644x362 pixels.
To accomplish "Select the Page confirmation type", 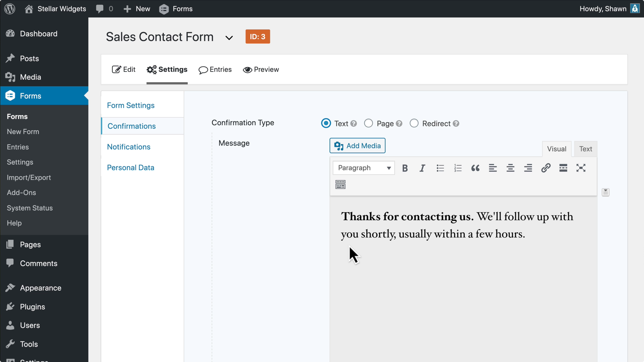I will [368, 123].
